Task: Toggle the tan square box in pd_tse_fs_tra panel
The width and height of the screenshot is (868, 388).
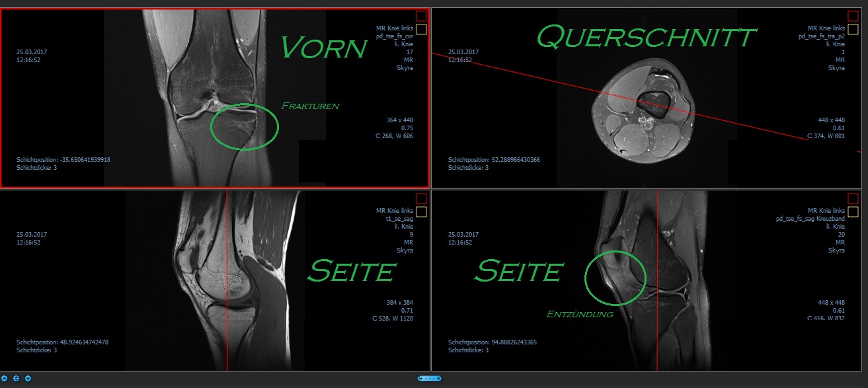Action: [853, 29]
